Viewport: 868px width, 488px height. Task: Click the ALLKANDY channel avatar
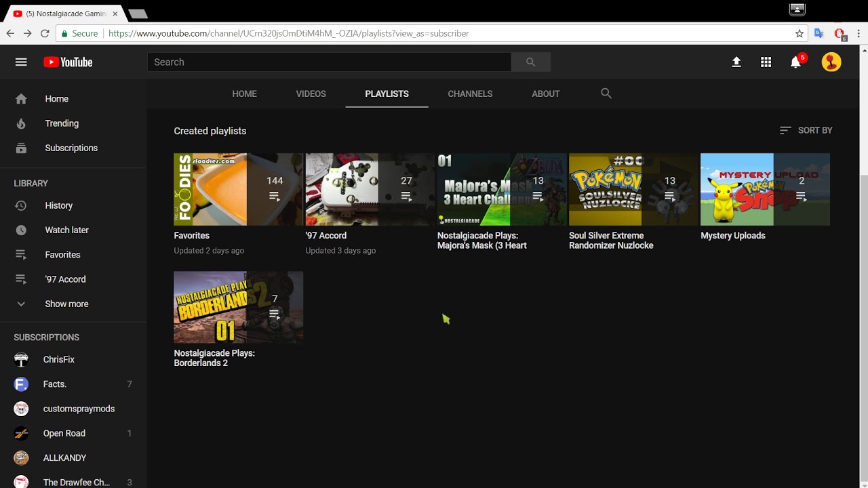click(21, 457)
